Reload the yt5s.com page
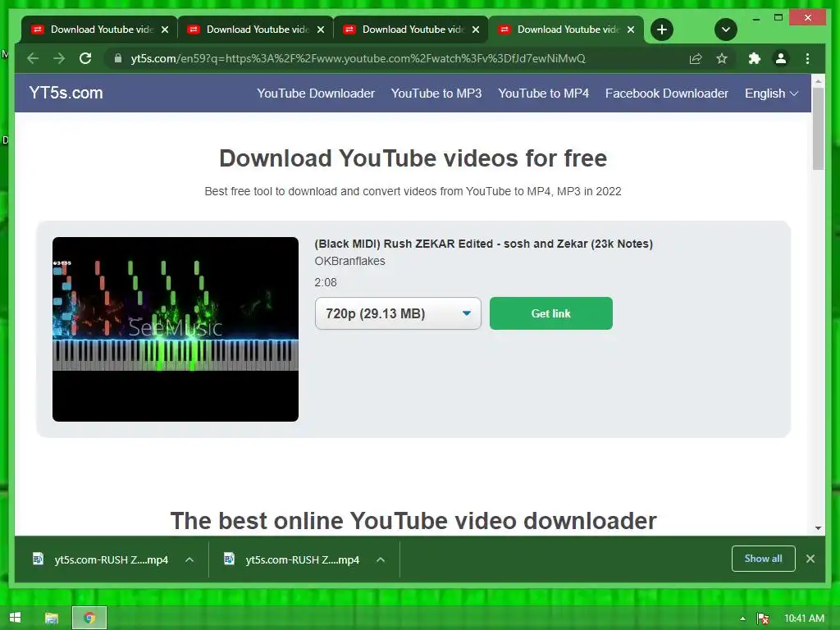Screen dimensions: 840x630 [85, 58]
